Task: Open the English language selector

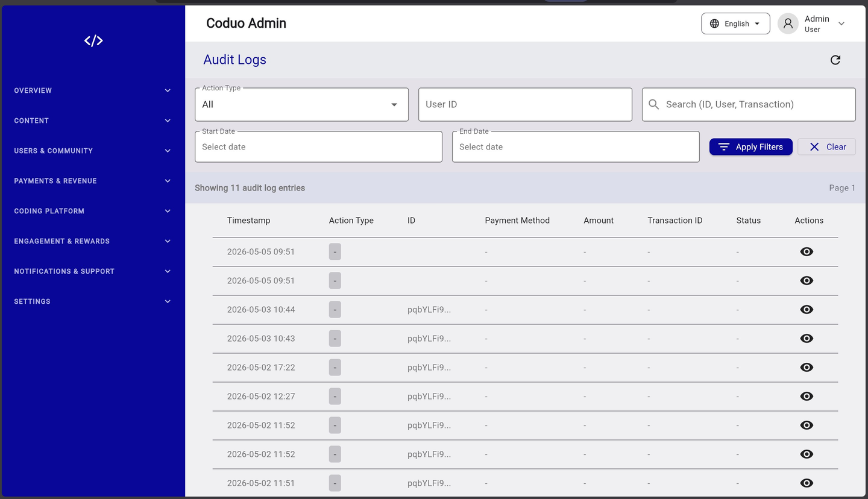Action: click(735, 24)
